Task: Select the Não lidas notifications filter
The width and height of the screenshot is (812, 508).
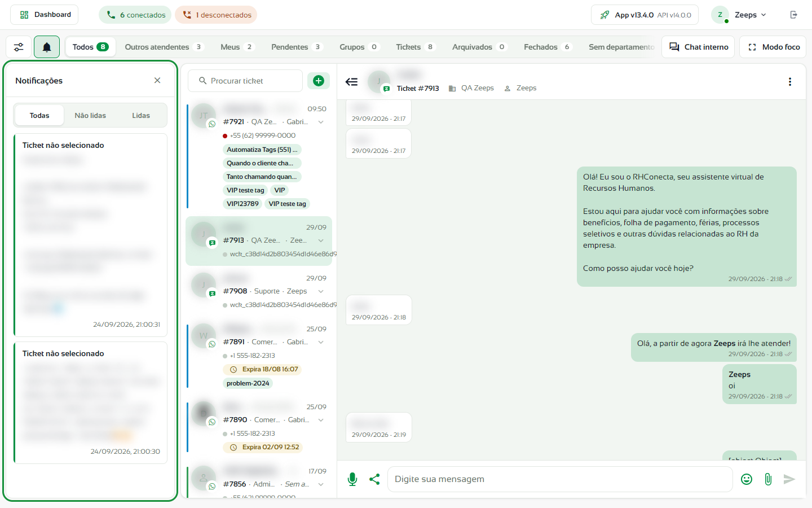Action: (90, 116)
